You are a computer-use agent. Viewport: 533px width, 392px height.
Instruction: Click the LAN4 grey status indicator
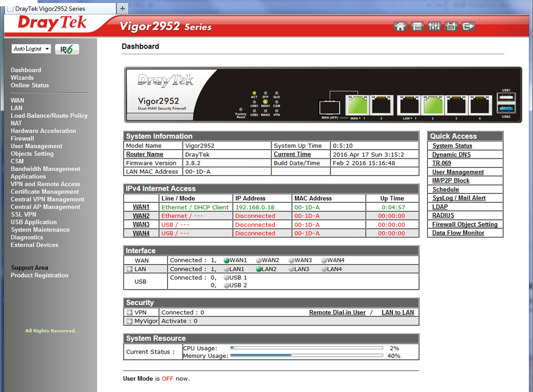(324, 269)
